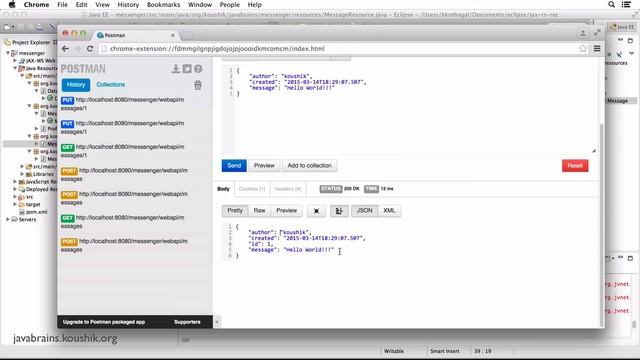The width and height of the screenshot is (640, 360).
Task: Expand Libraries node in Eclipse explorer
Action: coord(22,174)
